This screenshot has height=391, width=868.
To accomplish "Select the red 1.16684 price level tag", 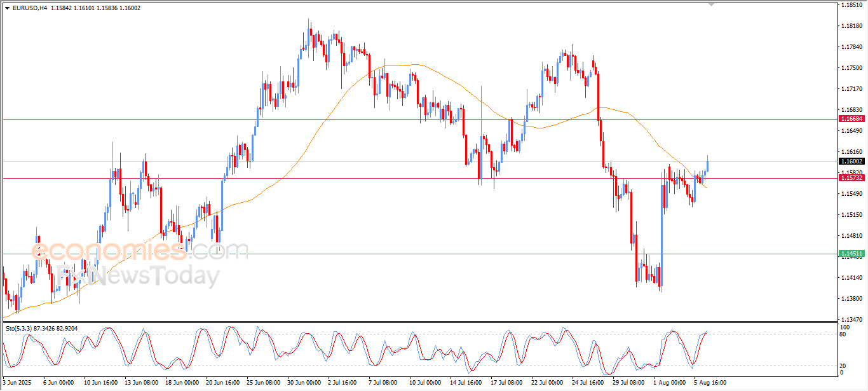I will pos(851,119).
